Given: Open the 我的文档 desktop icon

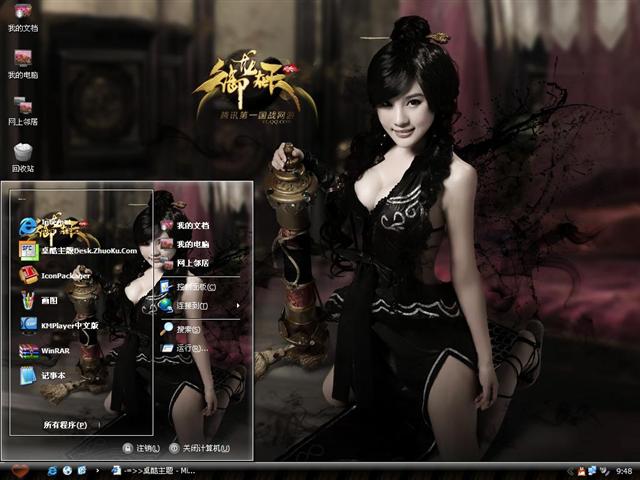Looking at the screenshot, I should (x=23, y=18).
